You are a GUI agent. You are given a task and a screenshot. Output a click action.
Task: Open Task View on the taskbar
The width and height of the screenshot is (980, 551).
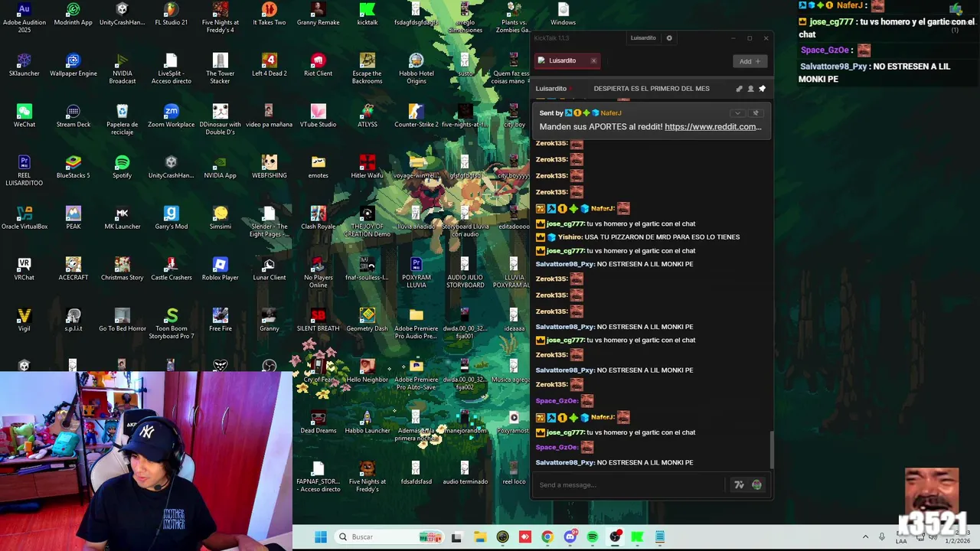457,537
